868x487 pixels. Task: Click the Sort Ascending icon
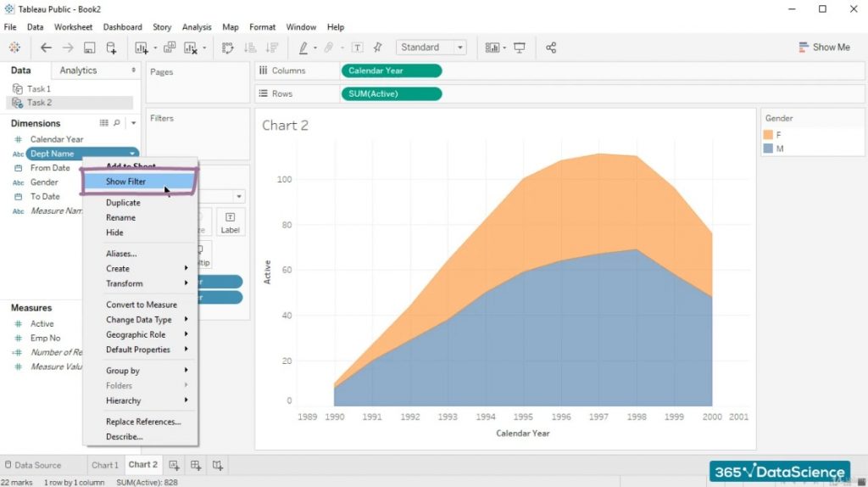[250, 48]
